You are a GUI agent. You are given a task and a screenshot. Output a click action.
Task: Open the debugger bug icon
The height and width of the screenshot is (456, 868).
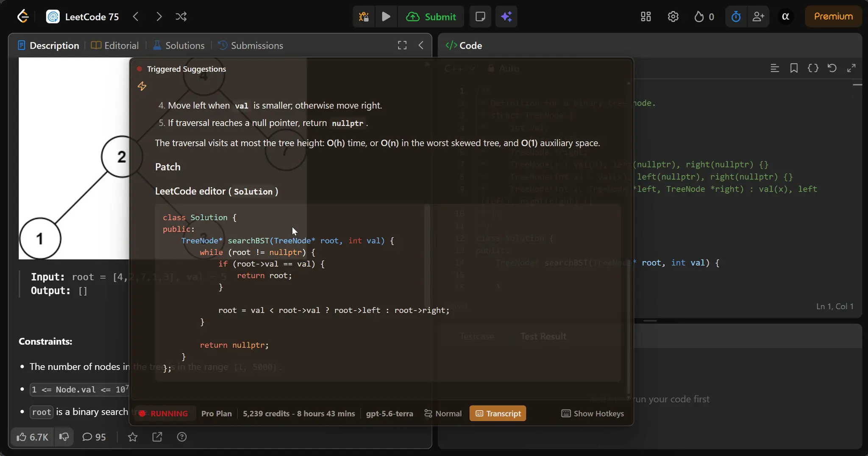click(x=364, y=17)
